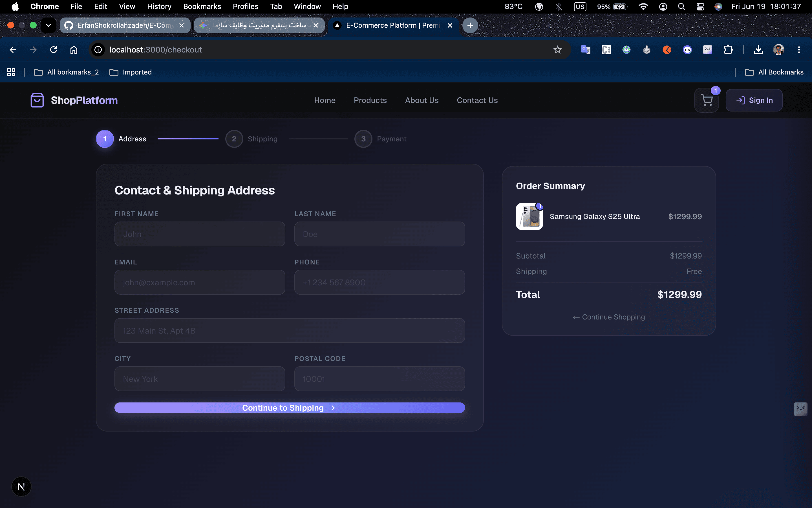Image resolution: width=812 pixels, height=508 pixels.
Task: Go to Contact Us page
Action: 477,100
